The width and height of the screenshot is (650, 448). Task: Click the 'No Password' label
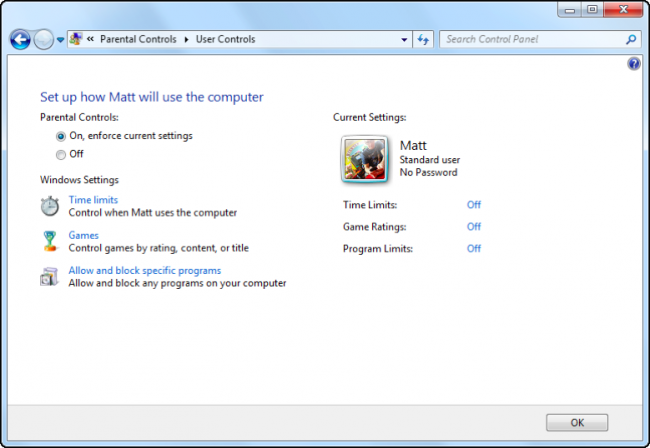(428, 172)
